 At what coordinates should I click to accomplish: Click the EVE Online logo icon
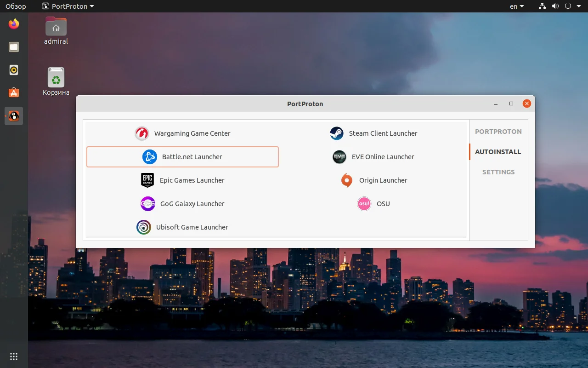pyautogui.click(x=339, y=157)
